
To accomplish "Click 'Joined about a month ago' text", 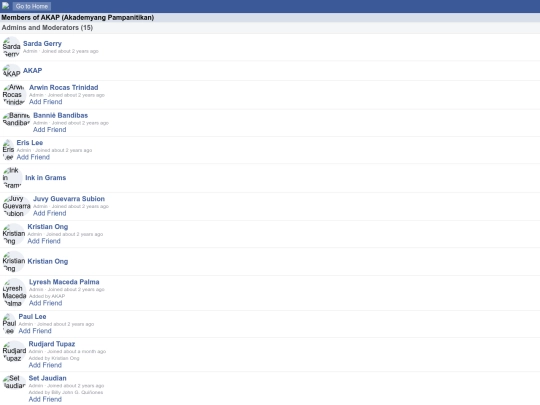I will click(x=76, y=352).
